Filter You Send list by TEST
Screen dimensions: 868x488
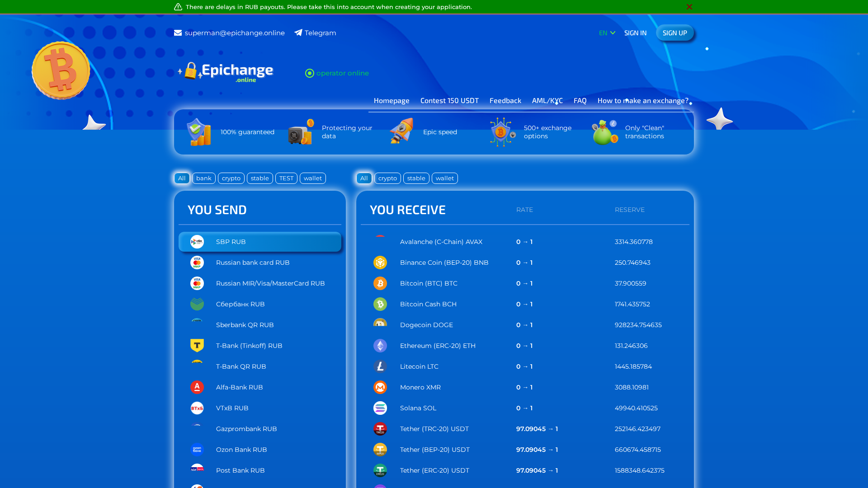(286, 178)
